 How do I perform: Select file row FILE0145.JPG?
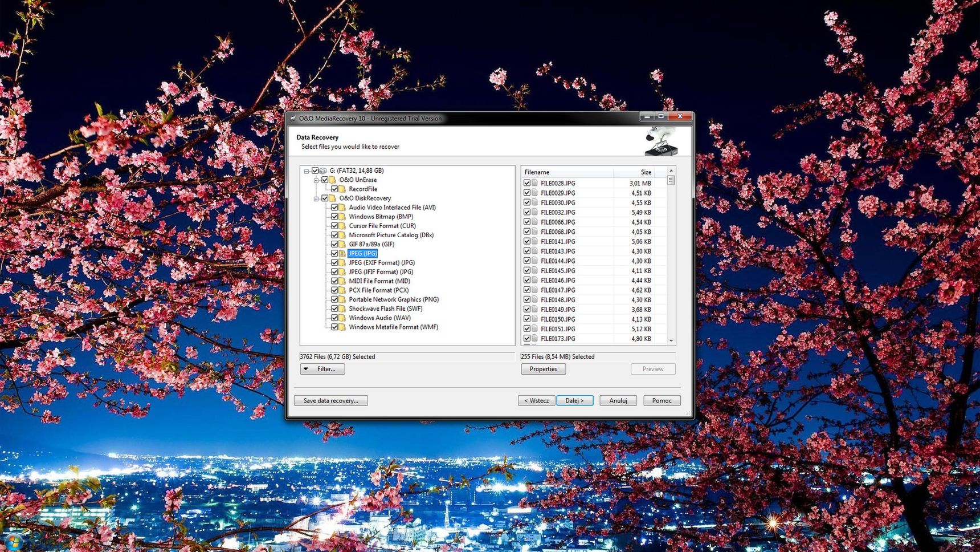[594, 270]
